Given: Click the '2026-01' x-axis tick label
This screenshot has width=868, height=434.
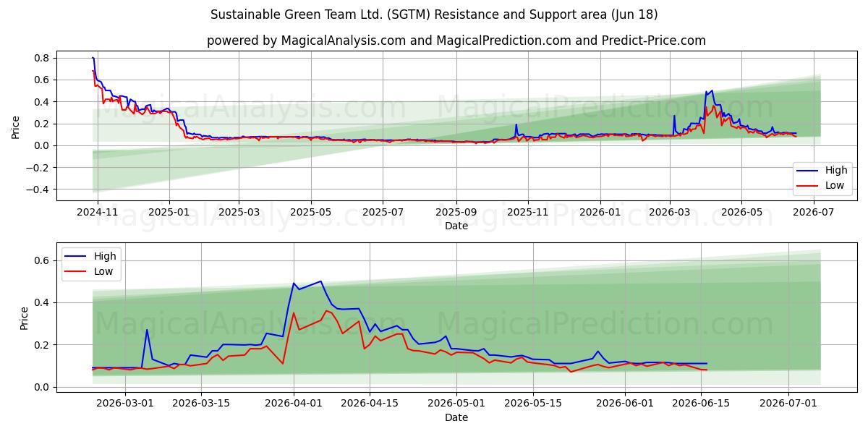Looking at the screenshot, I should [600, 212].
